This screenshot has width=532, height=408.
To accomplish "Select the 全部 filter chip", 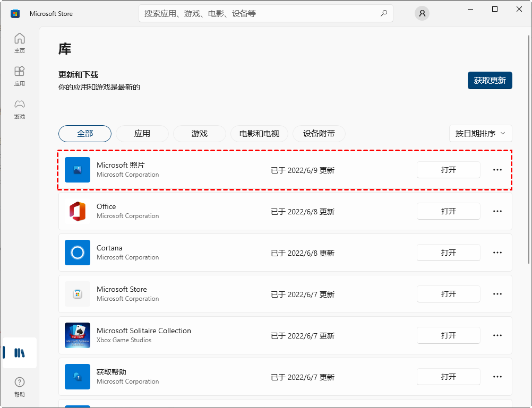I will 85,134.
